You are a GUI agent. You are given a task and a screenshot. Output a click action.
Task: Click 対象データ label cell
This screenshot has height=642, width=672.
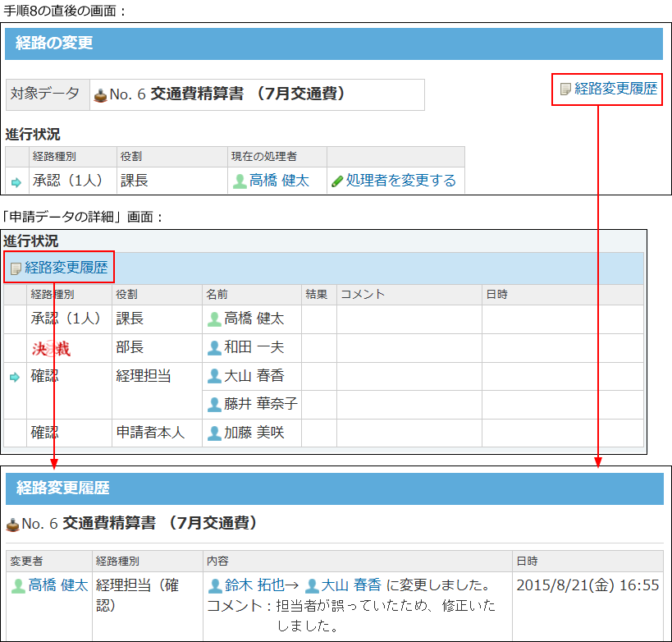coord(48,94)
